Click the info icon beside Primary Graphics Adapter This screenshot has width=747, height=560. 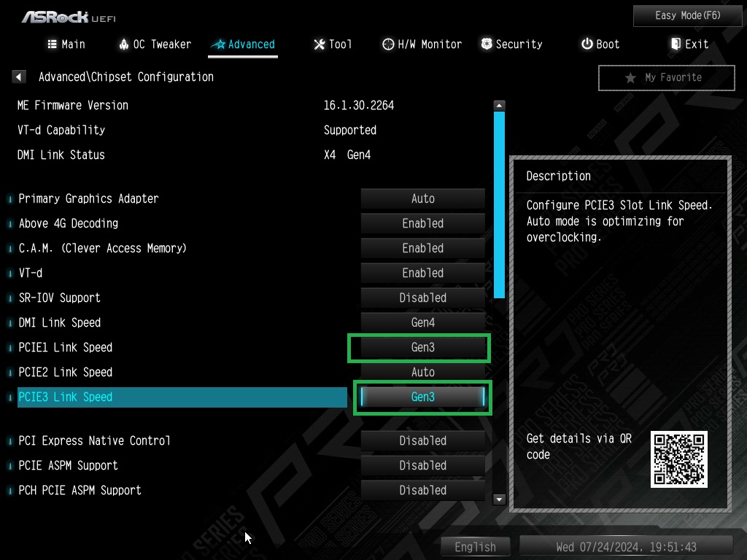[x=10, y=199]
